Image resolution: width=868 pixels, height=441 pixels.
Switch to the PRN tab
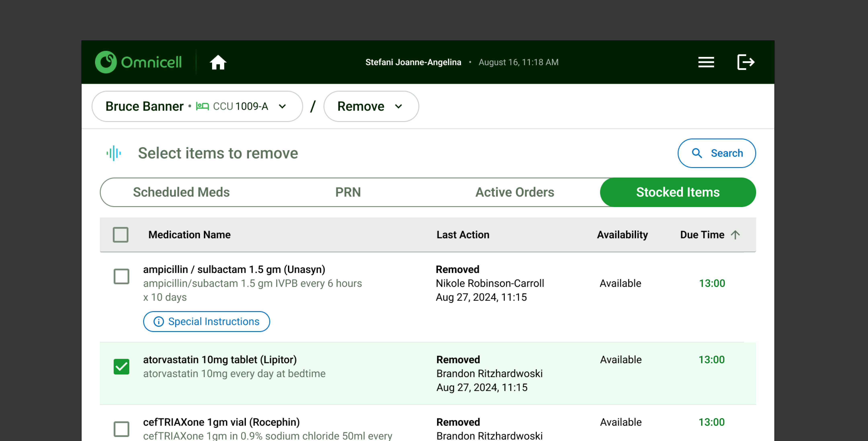click(348, 192)
